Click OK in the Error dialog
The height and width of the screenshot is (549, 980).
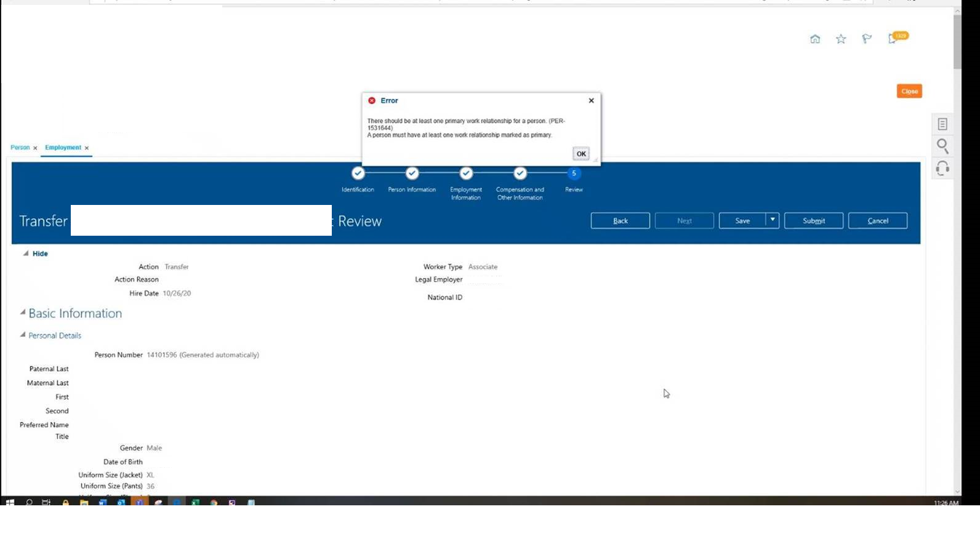(581, 154)
